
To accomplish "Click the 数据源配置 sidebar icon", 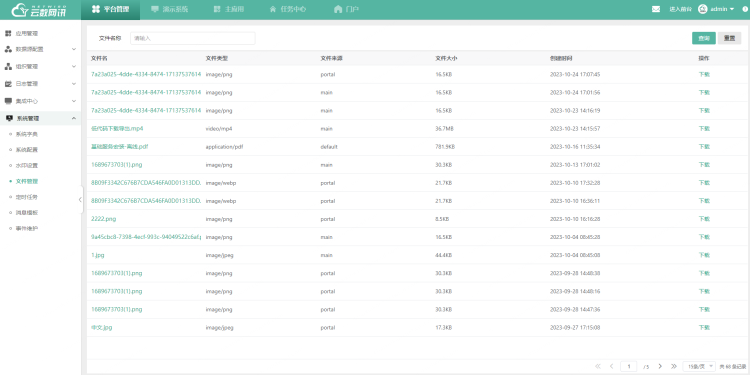I will [8, 49].
